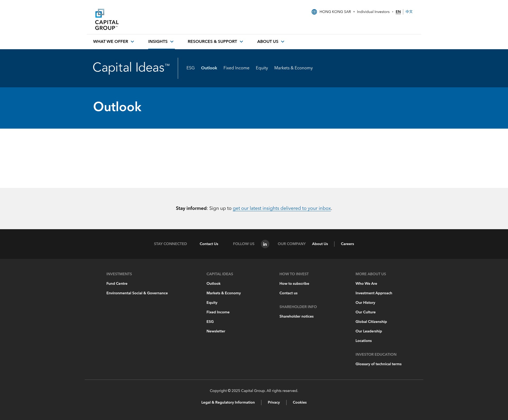
Task: Open the Equity tab in Capital Ideas
Action: click(x=262, y=68)
